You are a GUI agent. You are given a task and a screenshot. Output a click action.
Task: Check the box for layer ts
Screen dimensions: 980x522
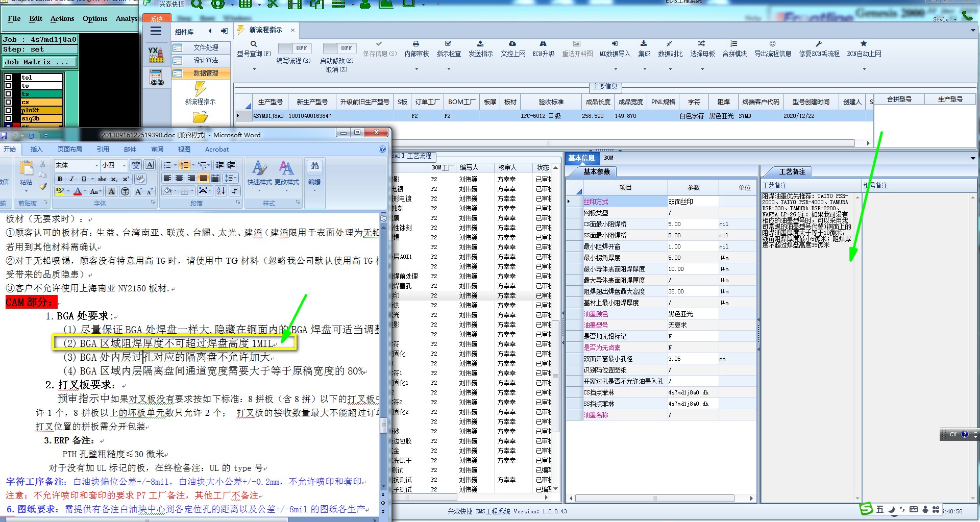(8, 94)
